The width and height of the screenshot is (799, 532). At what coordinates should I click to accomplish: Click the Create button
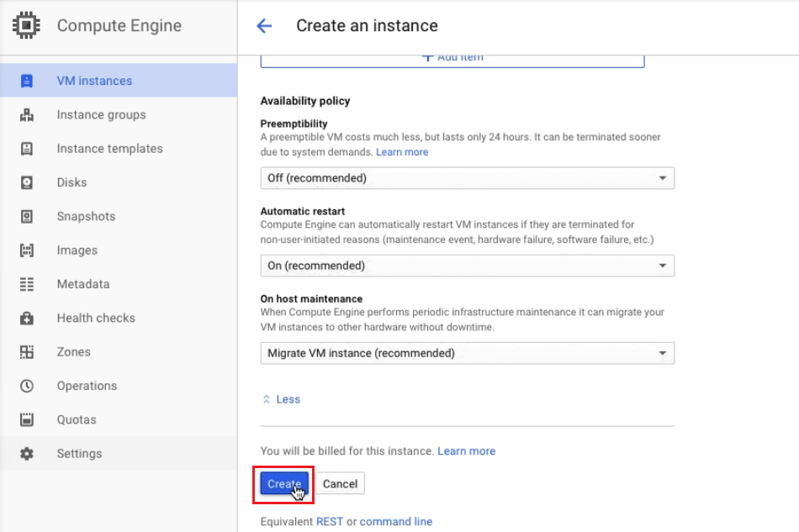click(284, 483)
